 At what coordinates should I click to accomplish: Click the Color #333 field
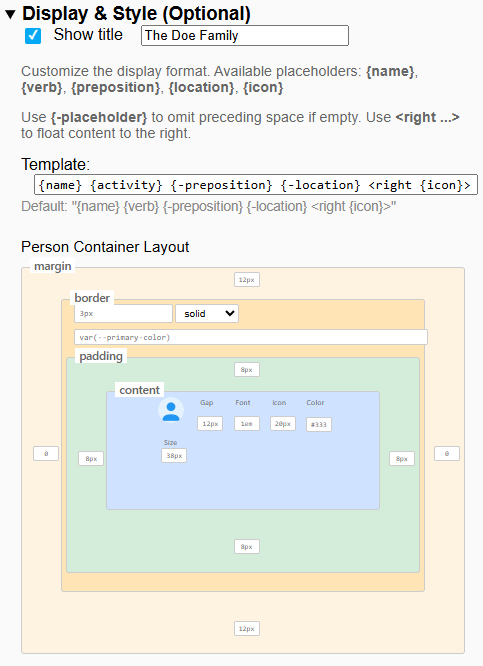pos(319,424)
